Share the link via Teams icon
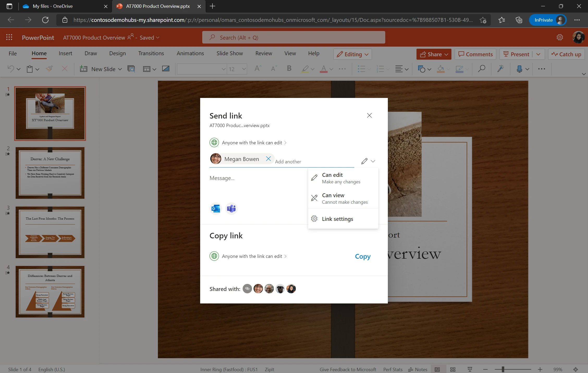This screenshot has height=373, width=588. point(231,208)
